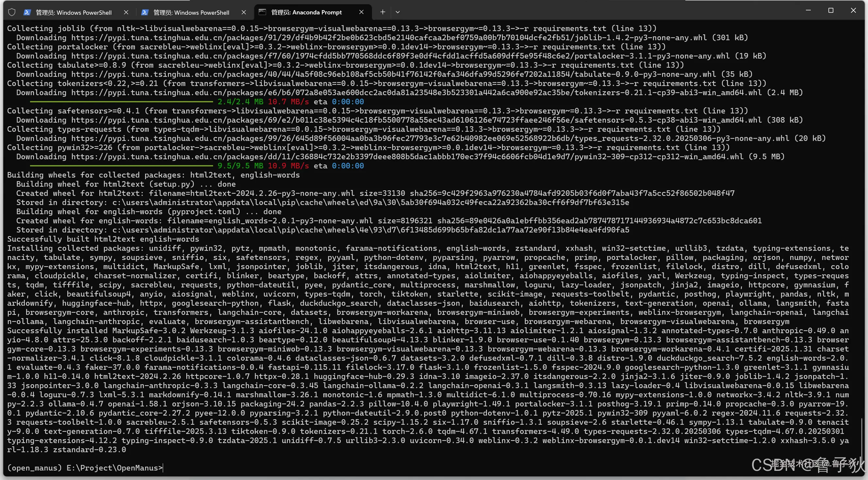Viewport: 868px width, 480px height.
Task: Click the green 9.5/9.5 MB progress bar
Action: click(121, 166)
